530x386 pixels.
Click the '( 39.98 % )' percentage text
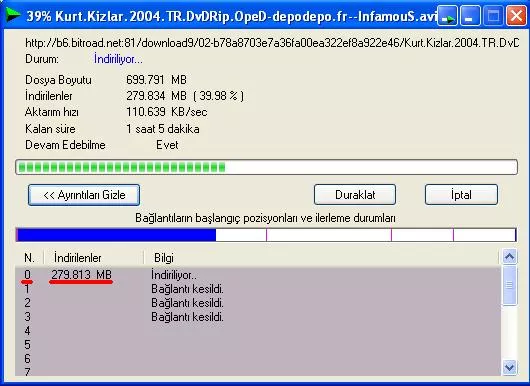click(x=218, y=96)
